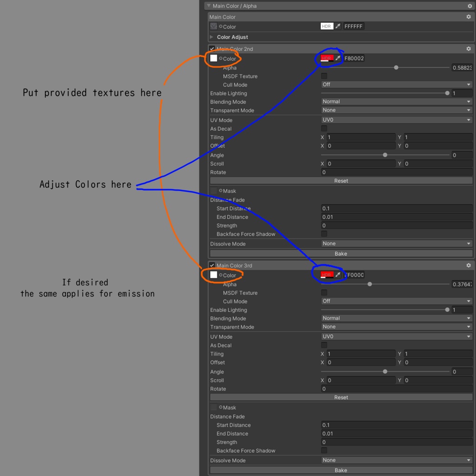Open white HDR color swatch of Main Color
The height and width of the screenshot is (476, 476).
coord(327,26)
